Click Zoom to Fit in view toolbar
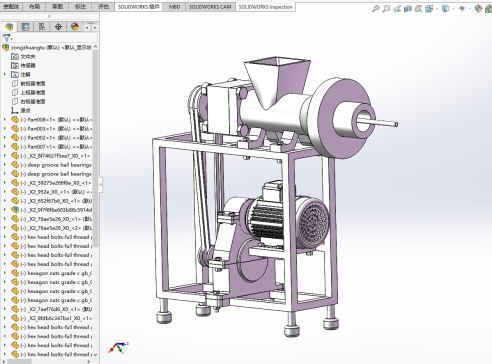 tap(376, 9)
